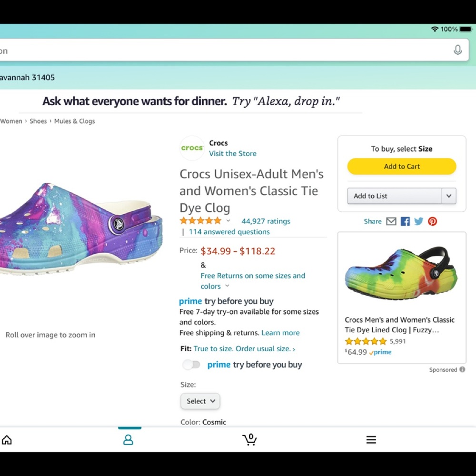Open the account profile tab

(x=128, y=440)
